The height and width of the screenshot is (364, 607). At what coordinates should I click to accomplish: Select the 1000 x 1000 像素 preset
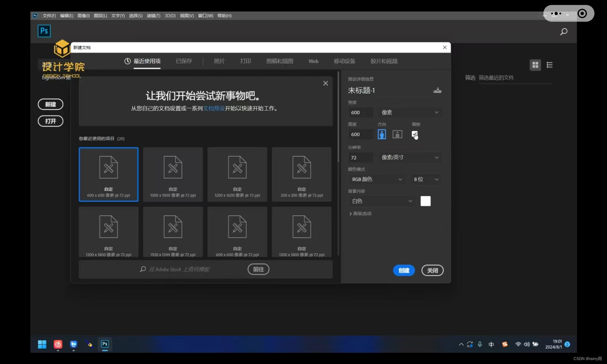(x=173, y=174)
